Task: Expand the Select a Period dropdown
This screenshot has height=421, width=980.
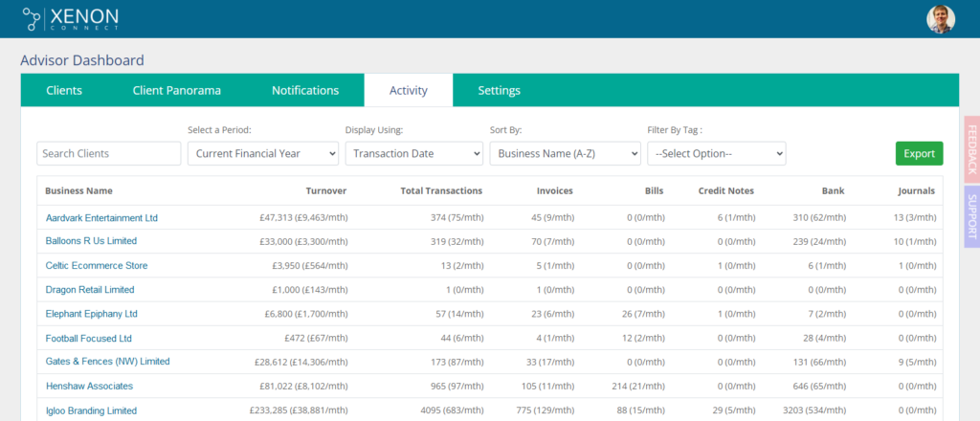Action: (x=263, y=153)
